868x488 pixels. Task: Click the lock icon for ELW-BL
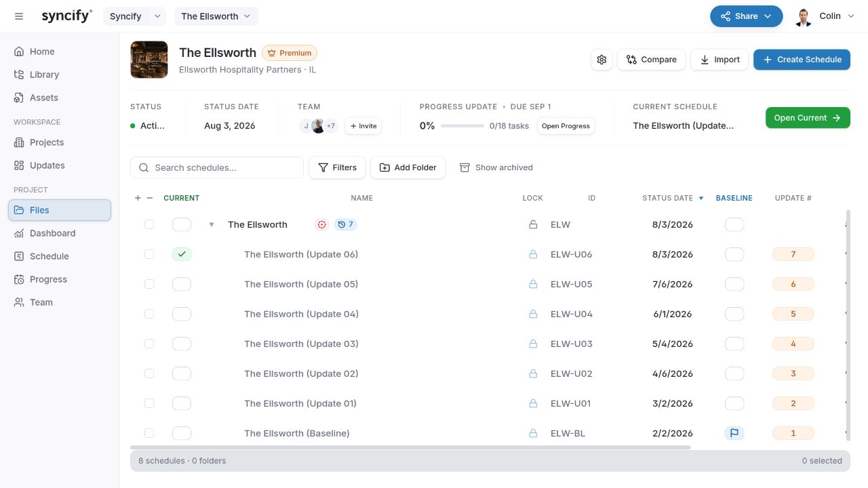533,433
